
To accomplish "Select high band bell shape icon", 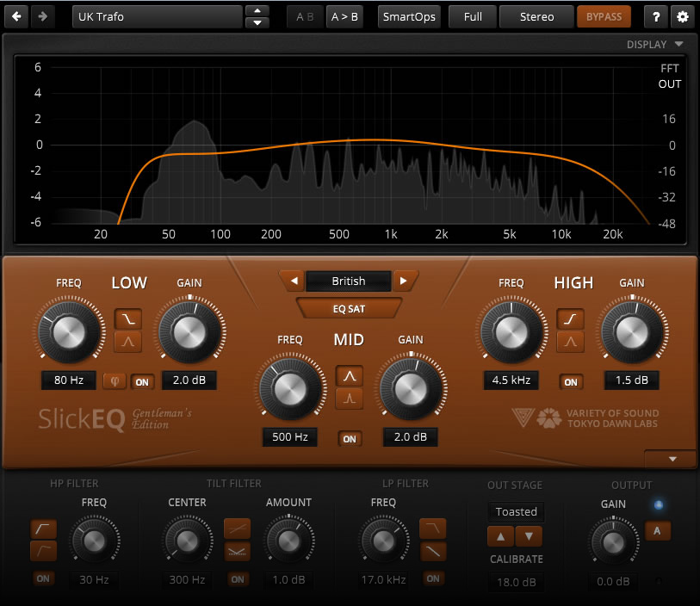I will coord(571,342).
